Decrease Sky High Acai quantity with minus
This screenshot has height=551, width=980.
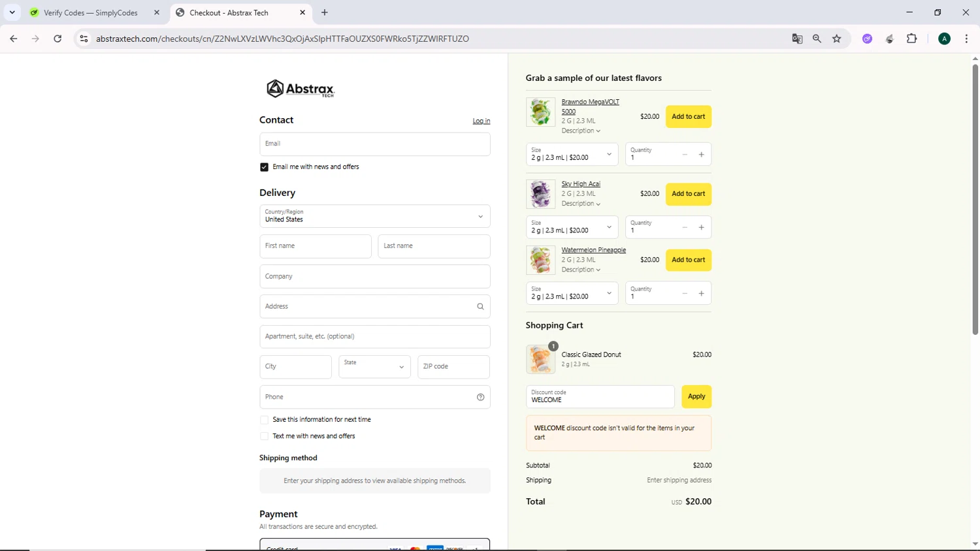click(x=685, y=227)
